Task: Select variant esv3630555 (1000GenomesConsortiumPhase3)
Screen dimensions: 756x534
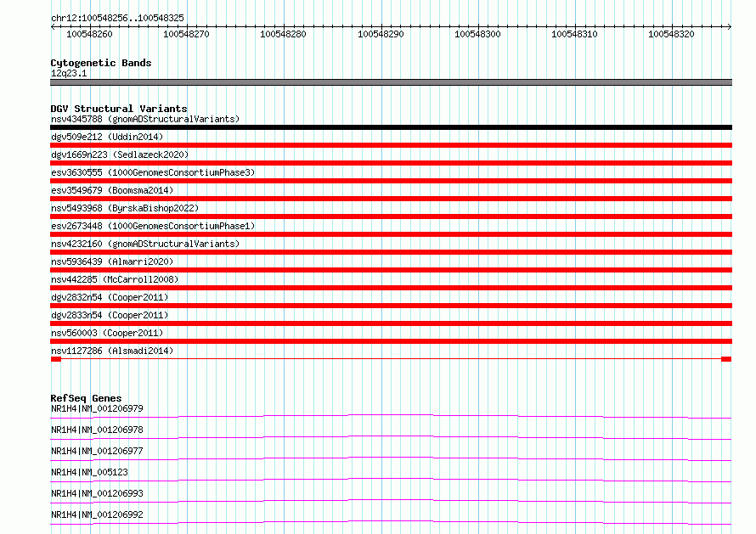Action: (153, 172)
